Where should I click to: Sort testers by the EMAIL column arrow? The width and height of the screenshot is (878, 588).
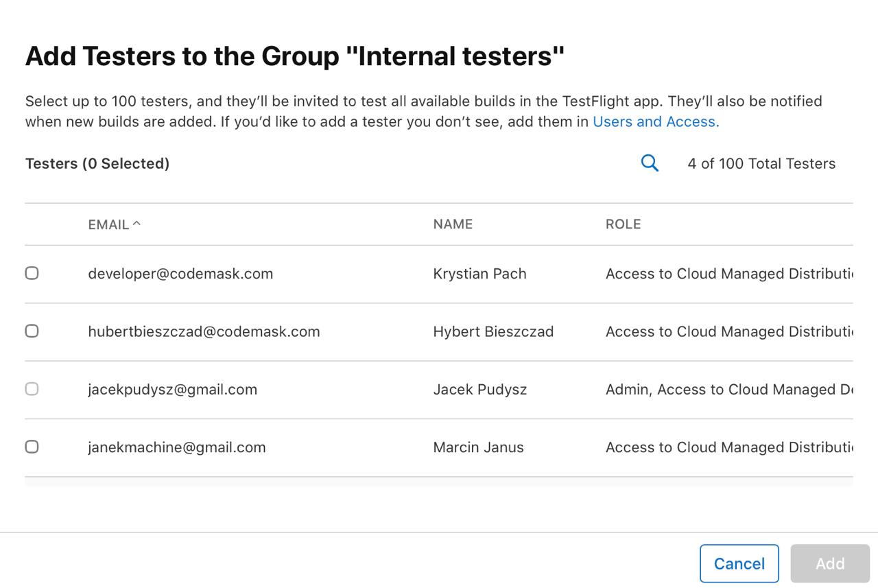(137, 223)
